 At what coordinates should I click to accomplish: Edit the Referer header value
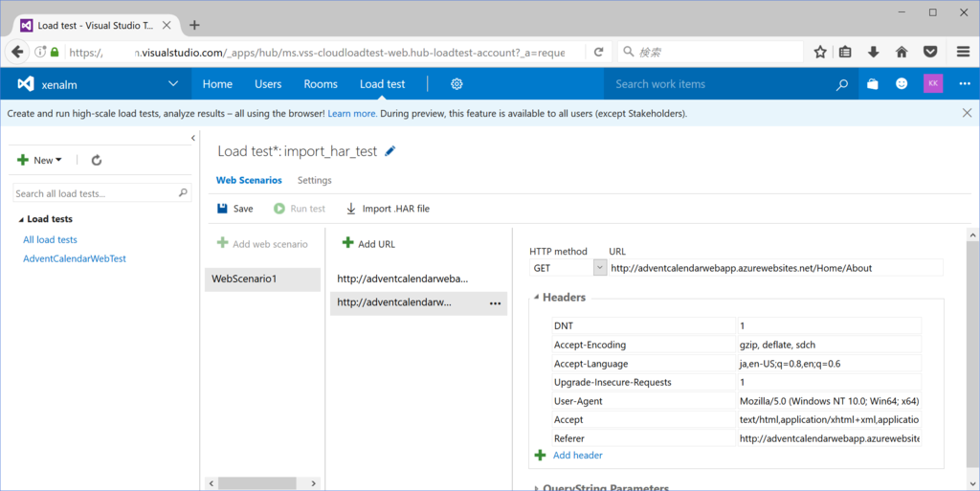[829, 438]
